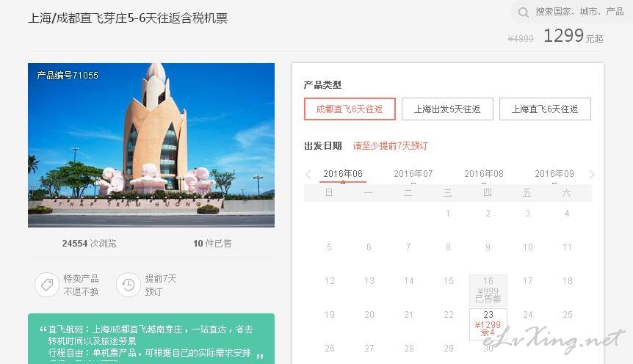Click calendar date 10

528,247
